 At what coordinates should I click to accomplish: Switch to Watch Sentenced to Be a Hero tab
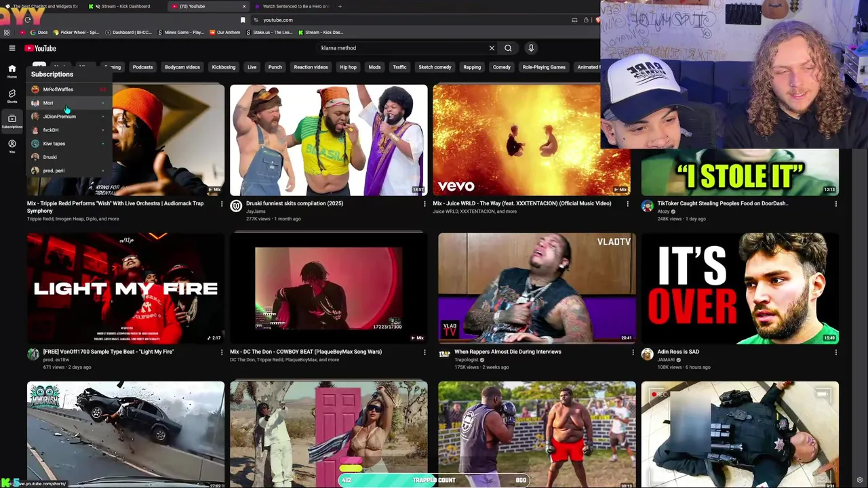coord(296,6)
